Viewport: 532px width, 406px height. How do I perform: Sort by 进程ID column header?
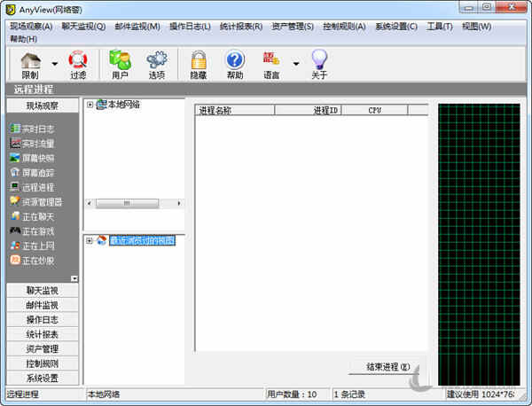click(x=308, y=110)
